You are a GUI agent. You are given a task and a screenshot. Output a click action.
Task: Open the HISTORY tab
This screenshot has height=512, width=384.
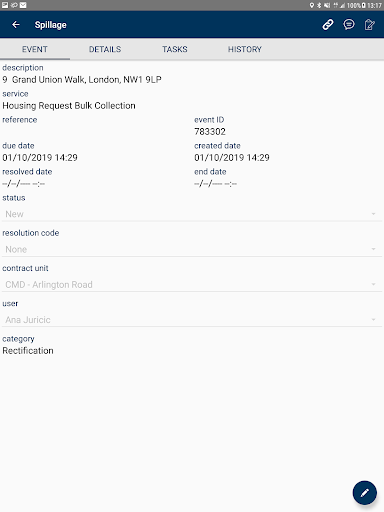tap(245, 49)
